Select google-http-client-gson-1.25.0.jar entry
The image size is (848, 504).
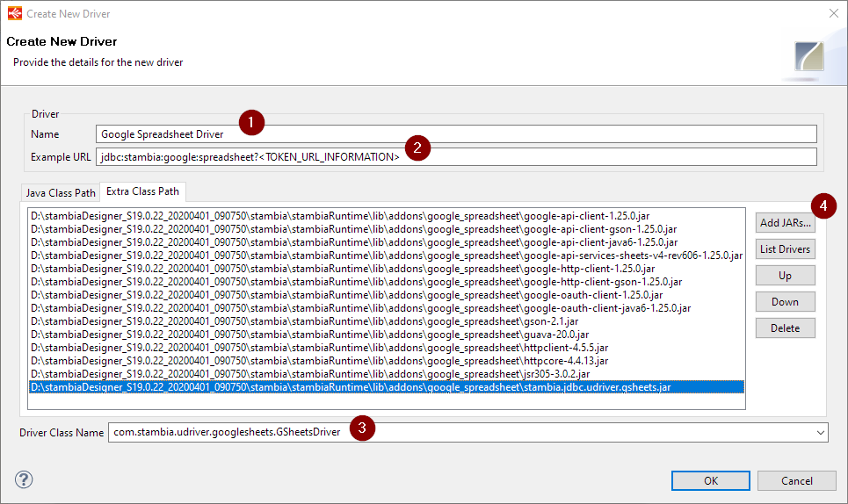tap(386, 282)
